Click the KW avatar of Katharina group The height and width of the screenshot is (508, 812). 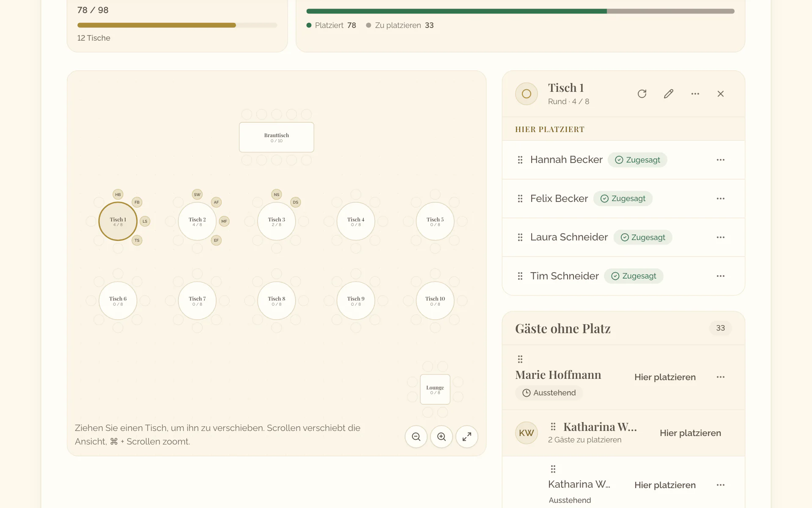(x=526, y=433)
